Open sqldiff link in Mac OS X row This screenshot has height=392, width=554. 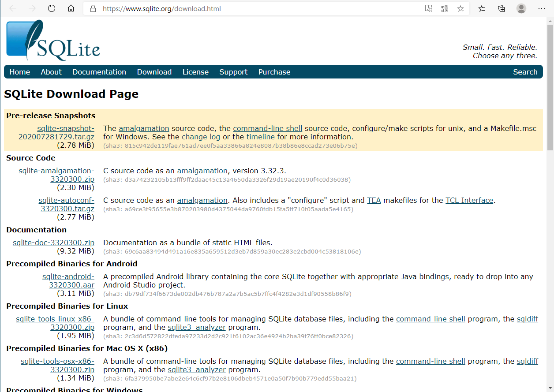[528, 361]
